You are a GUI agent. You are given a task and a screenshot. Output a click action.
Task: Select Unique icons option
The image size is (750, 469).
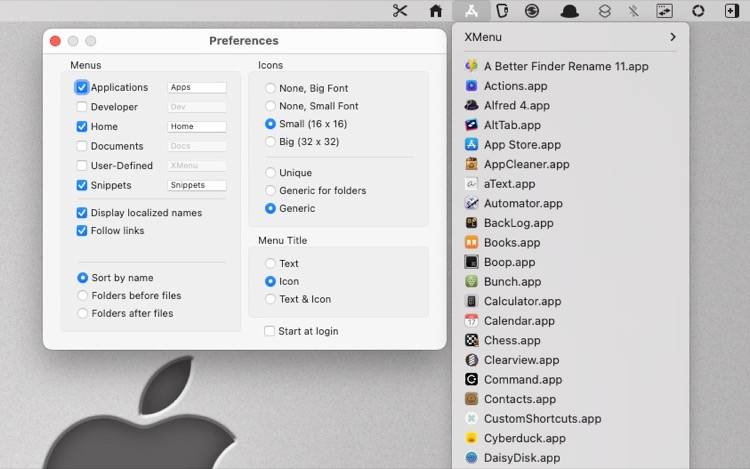(x=270, y=173)
